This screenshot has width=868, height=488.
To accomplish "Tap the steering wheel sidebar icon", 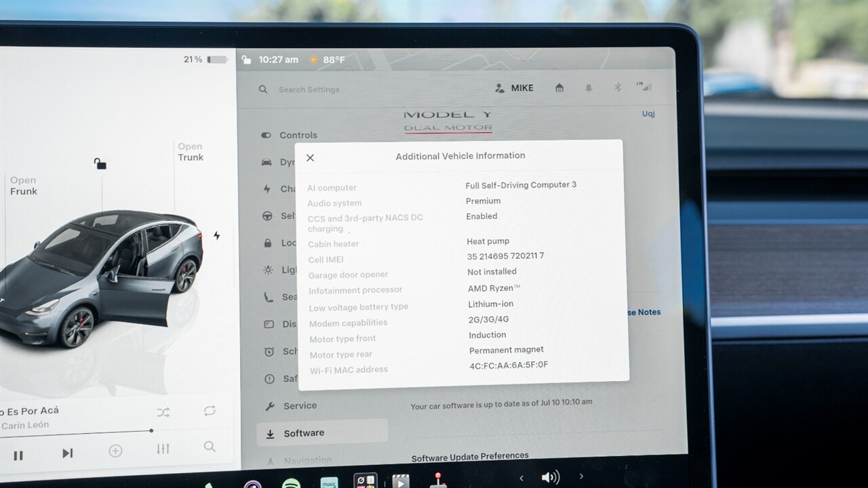I will (267, 216).
